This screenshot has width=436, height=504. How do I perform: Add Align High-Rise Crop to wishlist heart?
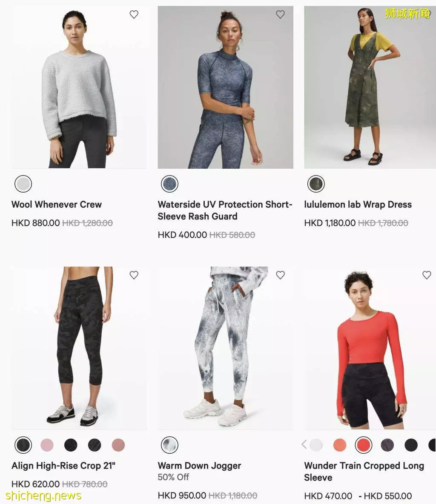click(134, 275)
